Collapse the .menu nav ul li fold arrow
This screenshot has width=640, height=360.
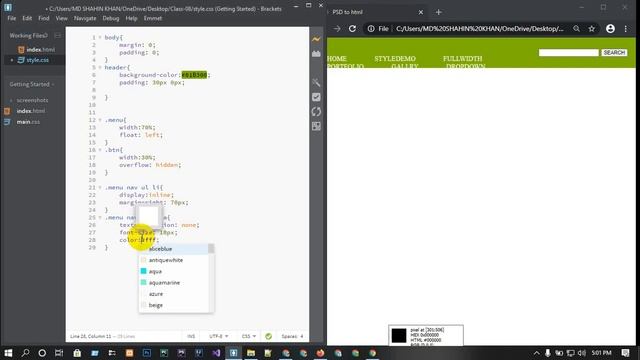pyautogui.click(x=100, y=187)
